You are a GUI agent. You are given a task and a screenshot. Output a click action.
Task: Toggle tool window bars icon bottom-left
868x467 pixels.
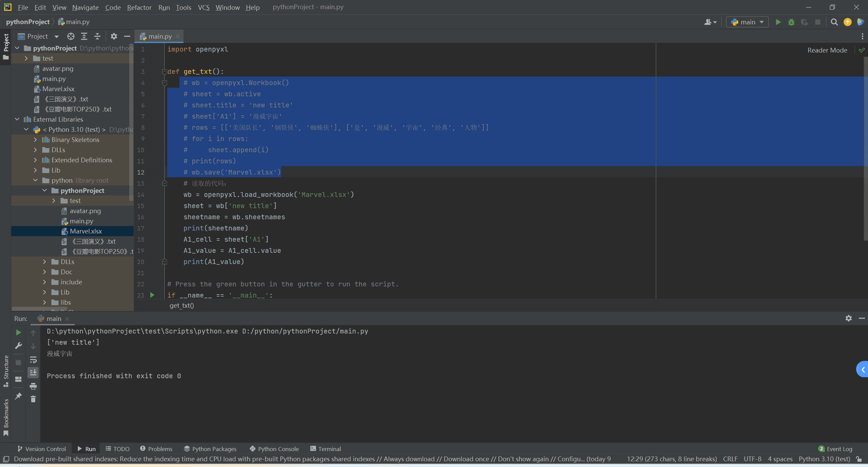6,459
